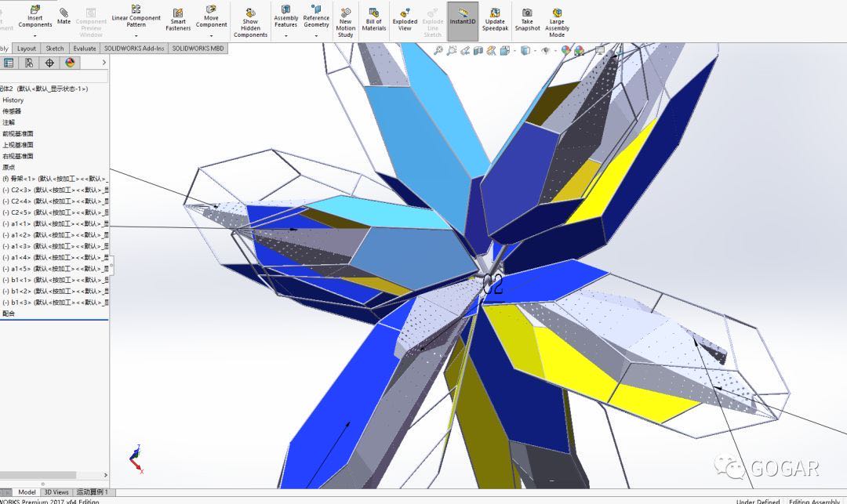Image resolution: width=847 pixels, height=504 pixels.
Task: Select the 右视基准面 plane
Action: point(18,156)
